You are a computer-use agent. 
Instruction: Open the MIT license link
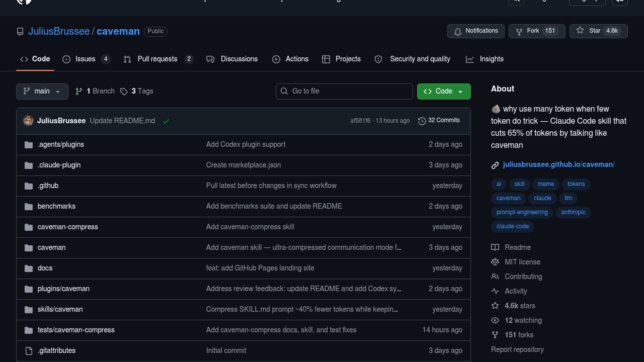pyautogui.click(x=522, y=262)
